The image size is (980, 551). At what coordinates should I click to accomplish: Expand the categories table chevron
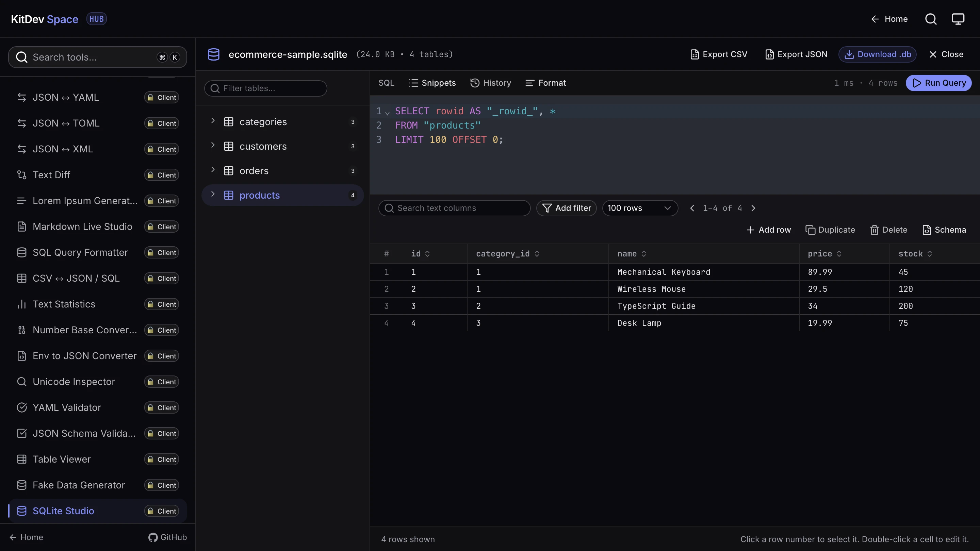point(213,121)
